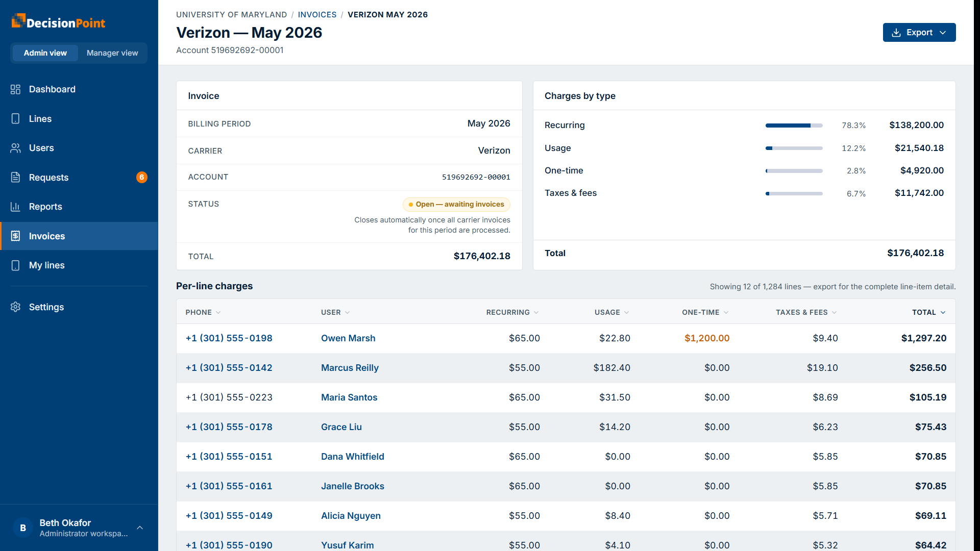Image resolution: width=980 pixels, height=551 pixels.
Task: Open phone line +1 (301) 555-0142
Action: (229, 368)
